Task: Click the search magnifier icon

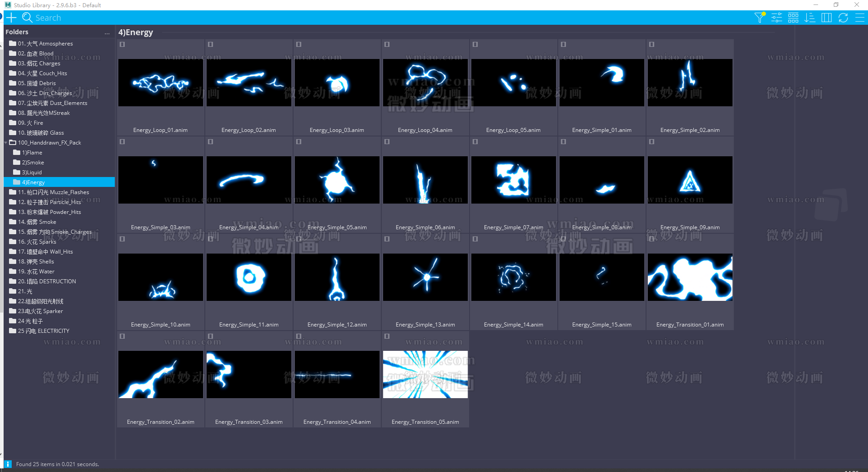Action: click(27, 17)
